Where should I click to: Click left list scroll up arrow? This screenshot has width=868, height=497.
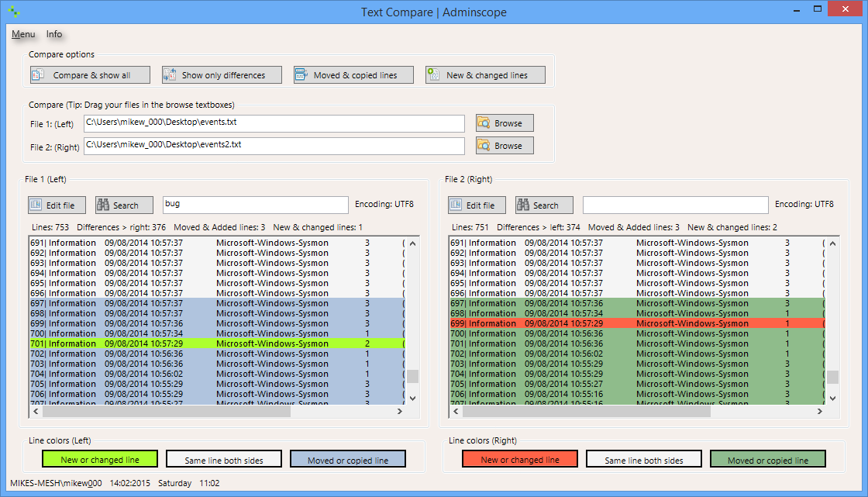[412, 243]
